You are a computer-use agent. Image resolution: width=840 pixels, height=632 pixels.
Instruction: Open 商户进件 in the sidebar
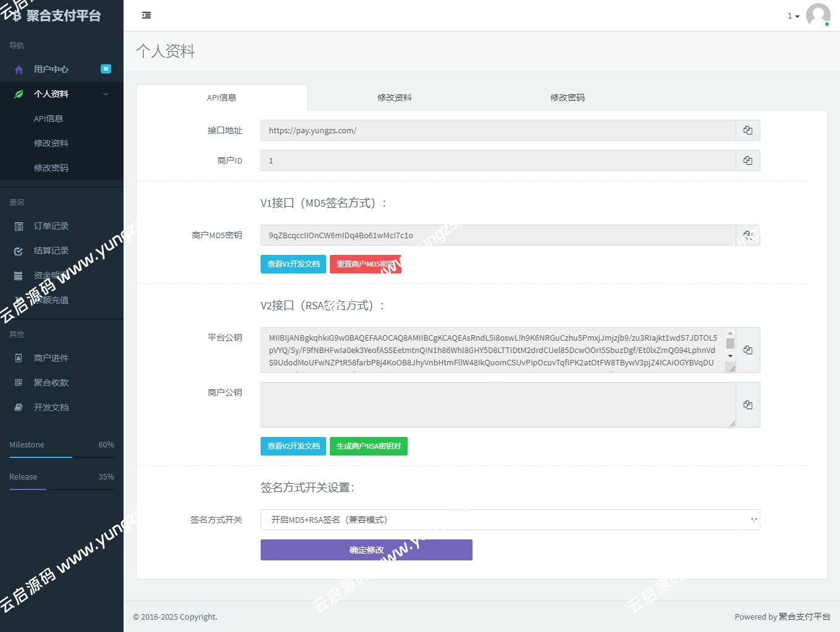coord(51,358)
